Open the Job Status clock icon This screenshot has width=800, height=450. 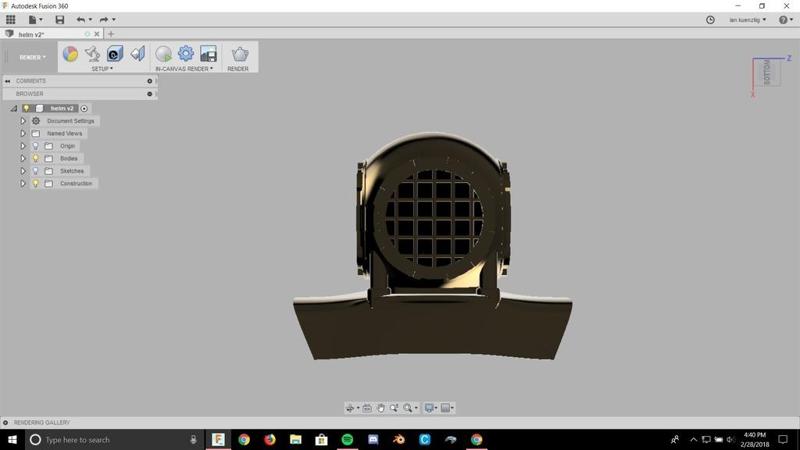coord(710,19)
